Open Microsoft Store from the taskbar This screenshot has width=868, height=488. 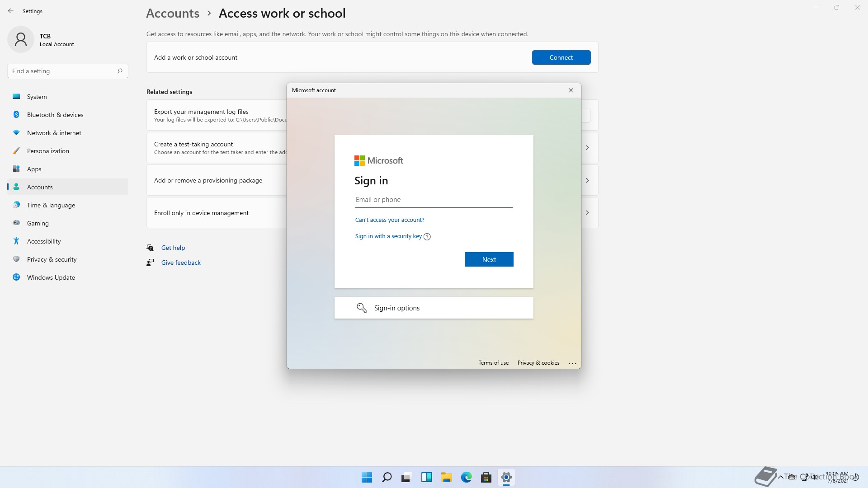[x=486, y=477]
